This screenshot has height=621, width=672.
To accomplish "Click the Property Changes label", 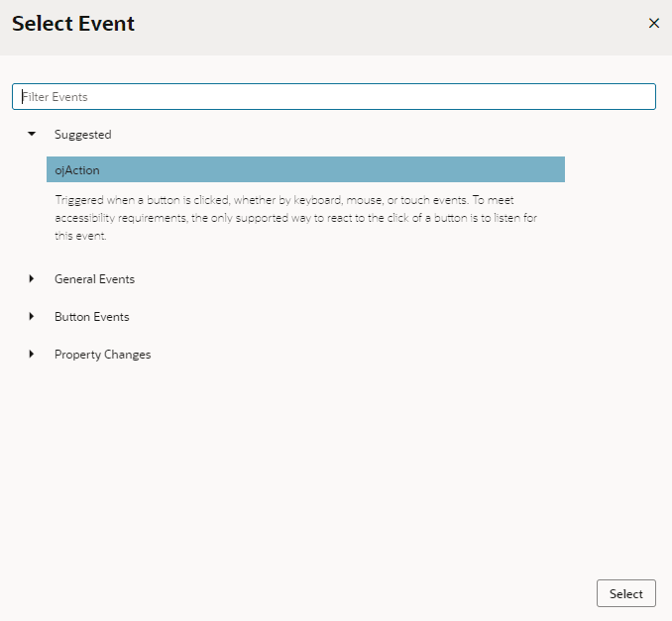I will 102,355.
